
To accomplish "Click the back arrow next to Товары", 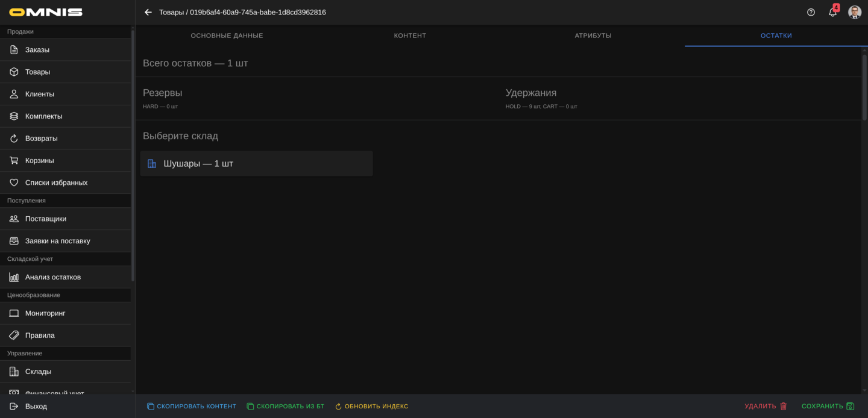I will click(x=148, y=12).
